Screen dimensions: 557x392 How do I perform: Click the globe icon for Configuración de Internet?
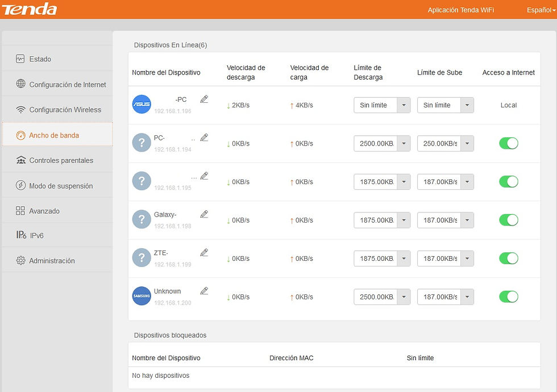coord(20,84)
